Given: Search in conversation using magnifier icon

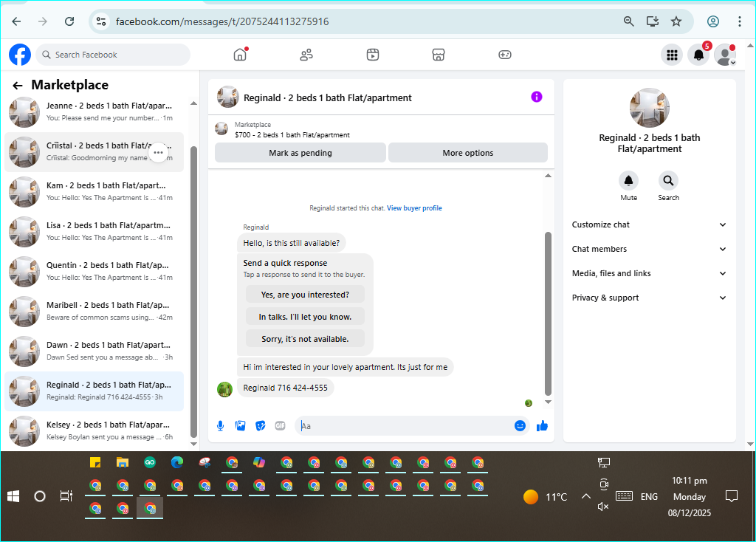Looking at the screenshot, I should (x=668, y=181).
